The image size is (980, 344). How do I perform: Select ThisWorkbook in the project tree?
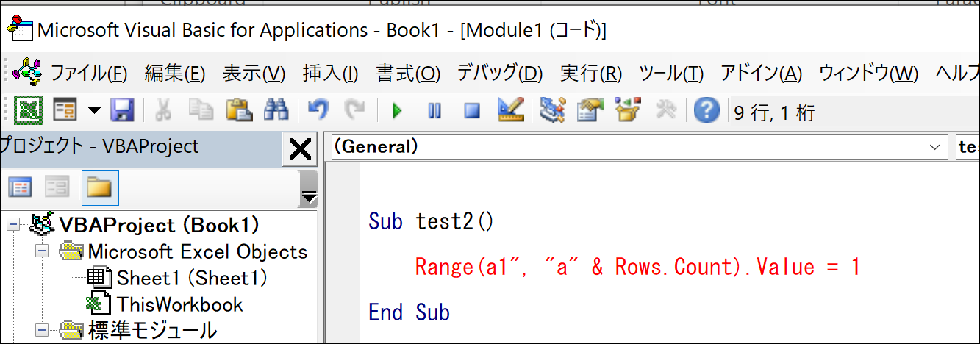[x=180, y=304]
